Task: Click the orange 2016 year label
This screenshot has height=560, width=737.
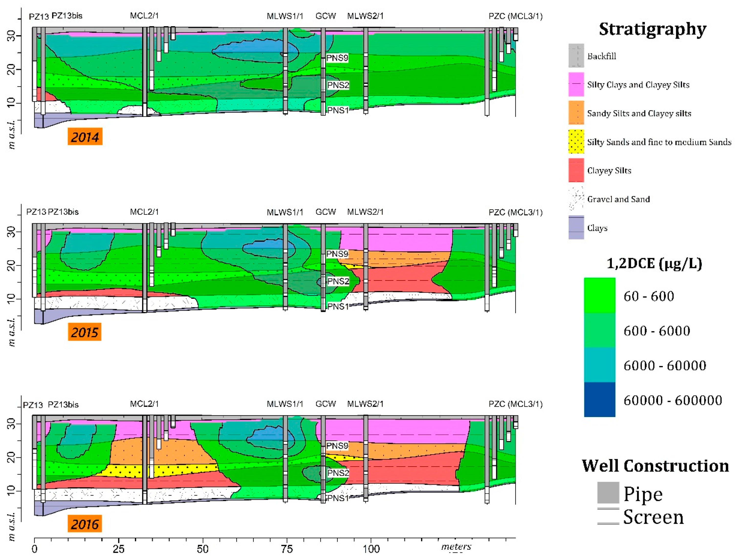Action: tap(85, 524)
